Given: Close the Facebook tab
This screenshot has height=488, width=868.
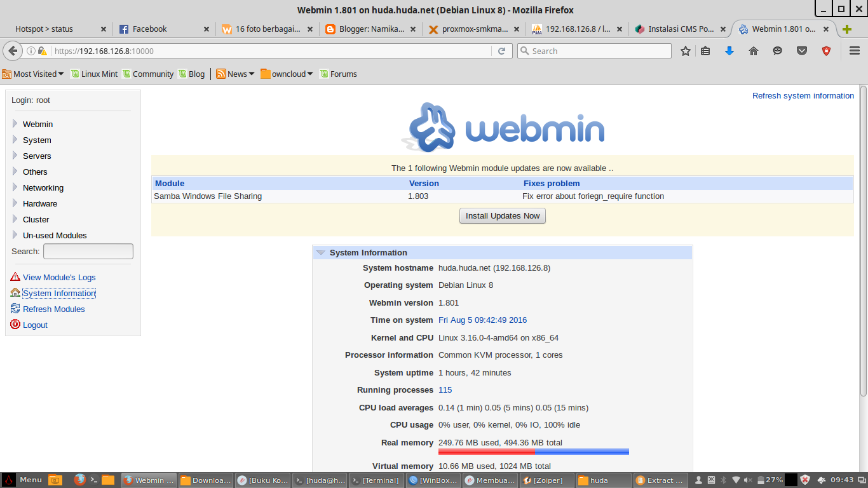Looking at the screenshot, I should pos(207,29).
